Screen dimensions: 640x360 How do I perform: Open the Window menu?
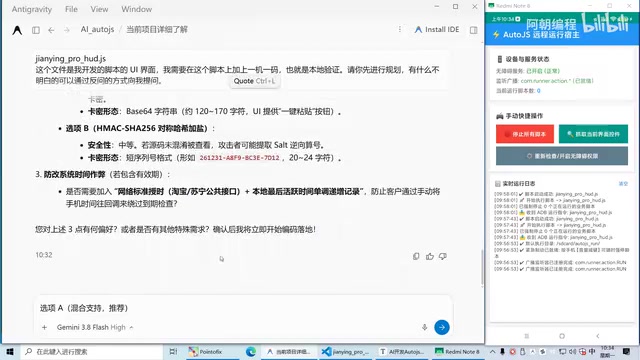click(137, 9)
